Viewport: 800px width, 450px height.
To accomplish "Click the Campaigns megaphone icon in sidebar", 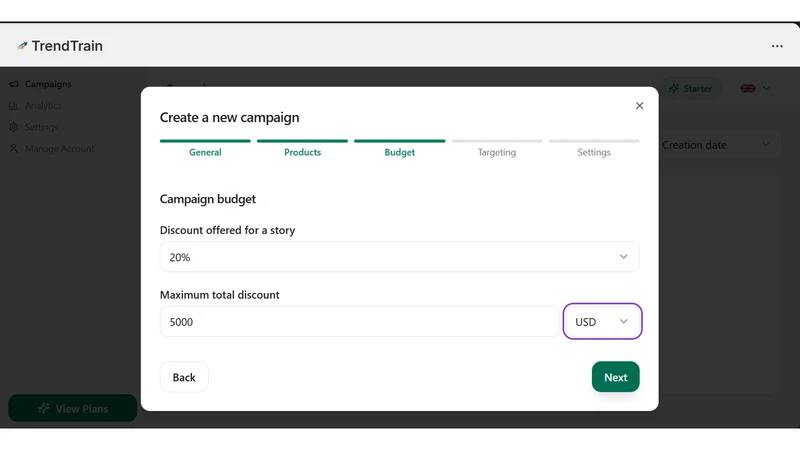I will (14, 84).
